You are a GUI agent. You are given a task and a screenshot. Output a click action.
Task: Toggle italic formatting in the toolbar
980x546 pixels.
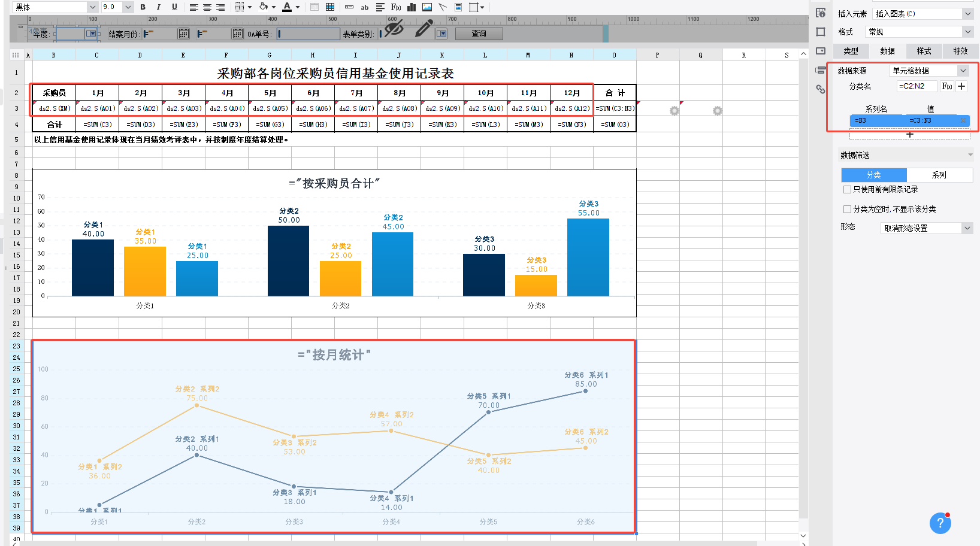[158, 7]
